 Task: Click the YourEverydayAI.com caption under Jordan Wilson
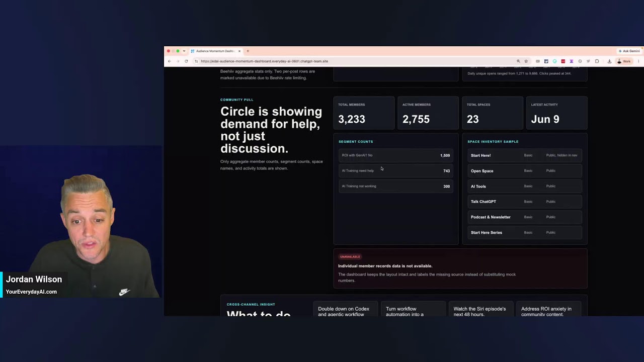click(31, 292)
